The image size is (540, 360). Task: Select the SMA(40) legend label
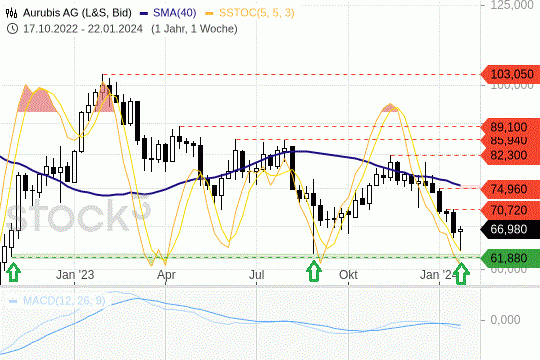pyautogui.click(x=175, y=13)
